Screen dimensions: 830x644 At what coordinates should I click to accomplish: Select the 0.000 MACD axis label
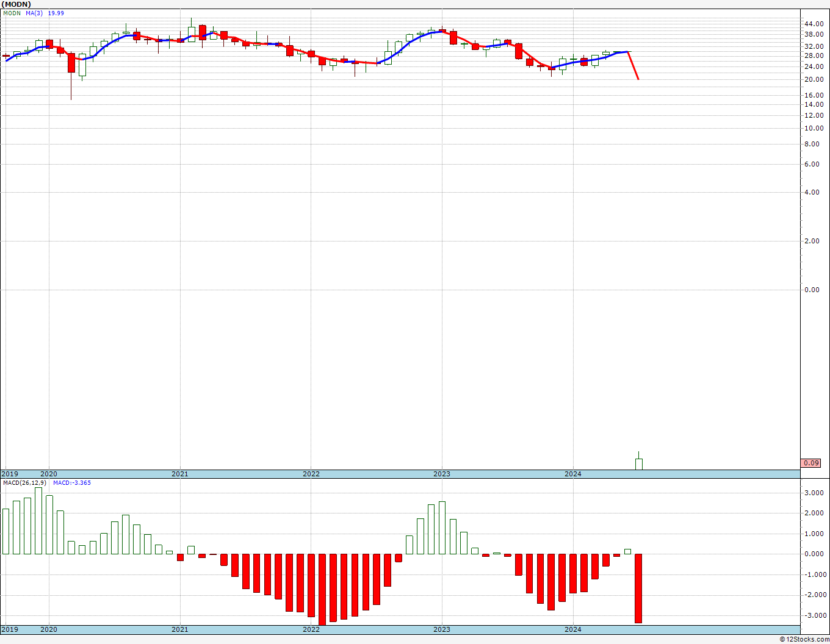coord(814,554)
